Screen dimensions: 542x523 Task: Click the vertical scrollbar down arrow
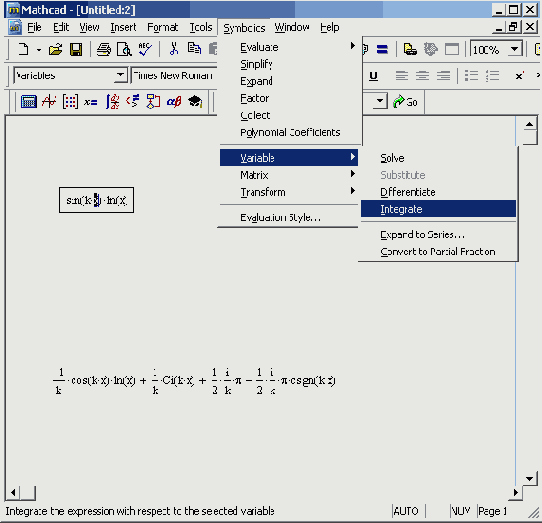click(x=530, y=479)
